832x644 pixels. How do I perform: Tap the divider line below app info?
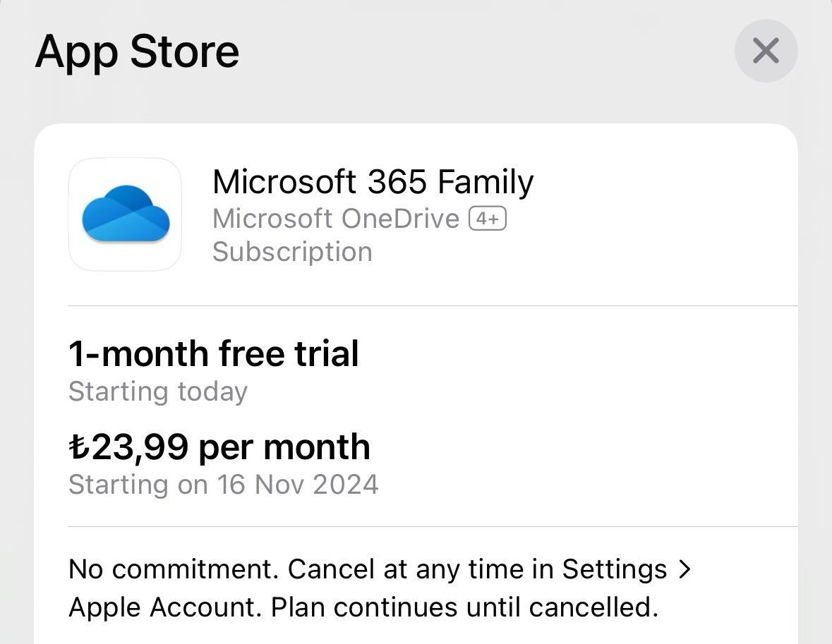pos(433,305)
